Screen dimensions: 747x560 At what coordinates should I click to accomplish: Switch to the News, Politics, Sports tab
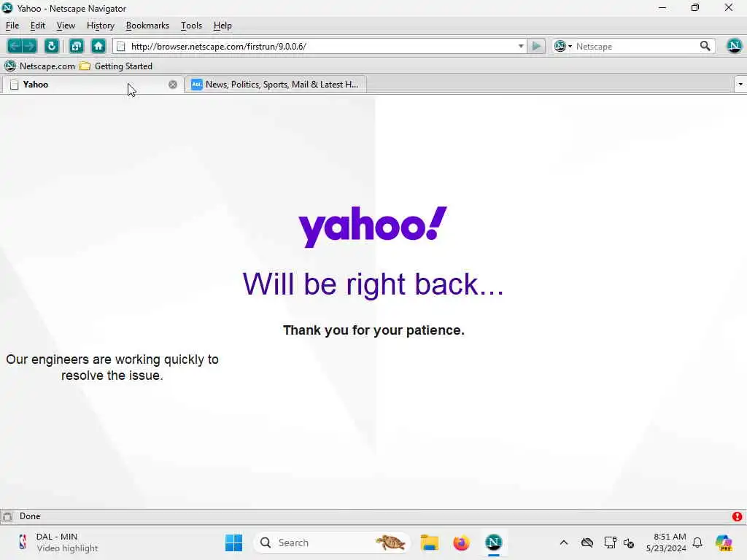point(275,85)
